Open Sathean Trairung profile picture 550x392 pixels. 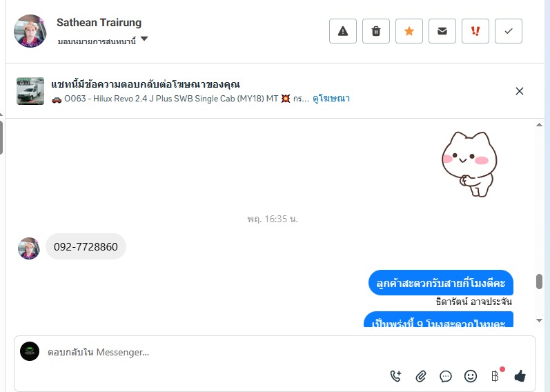[x=30, y=31]
